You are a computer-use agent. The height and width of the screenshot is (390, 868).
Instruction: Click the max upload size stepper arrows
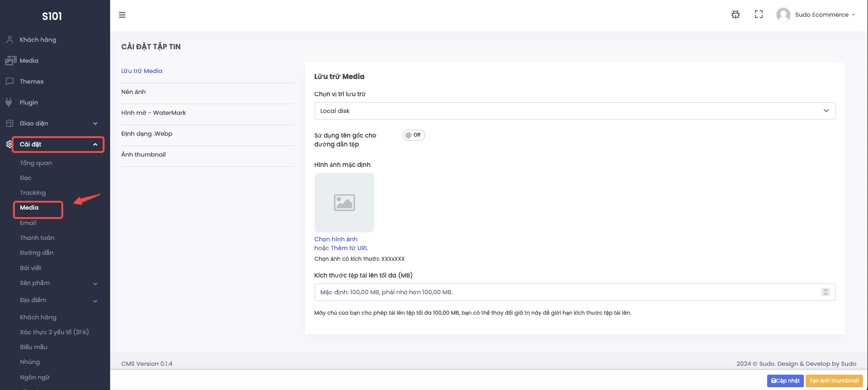[x=826, y=292]
